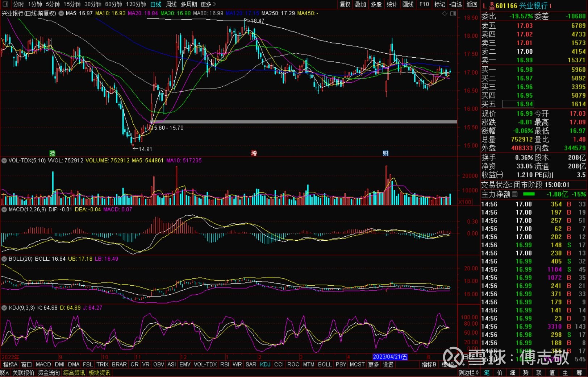Open the 资金流向 tab
Image resolution: width=588 pixels, height=377 pixels.
coord(49,373)
